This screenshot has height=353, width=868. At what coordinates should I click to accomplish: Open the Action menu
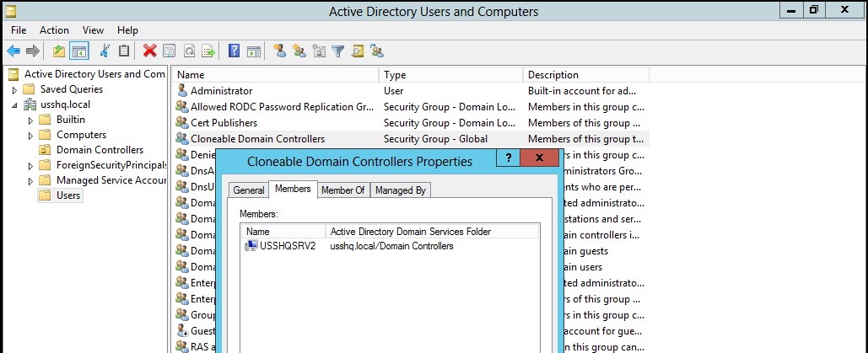click(54, 30)
